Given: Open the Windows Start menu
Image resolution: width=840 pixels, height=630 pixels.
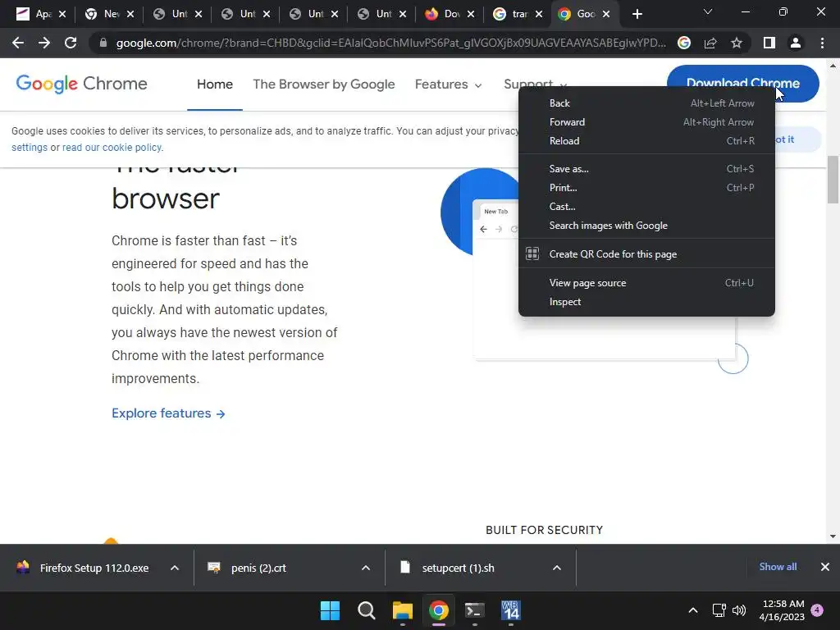Looking at the screenshot, I should point(330,610).
